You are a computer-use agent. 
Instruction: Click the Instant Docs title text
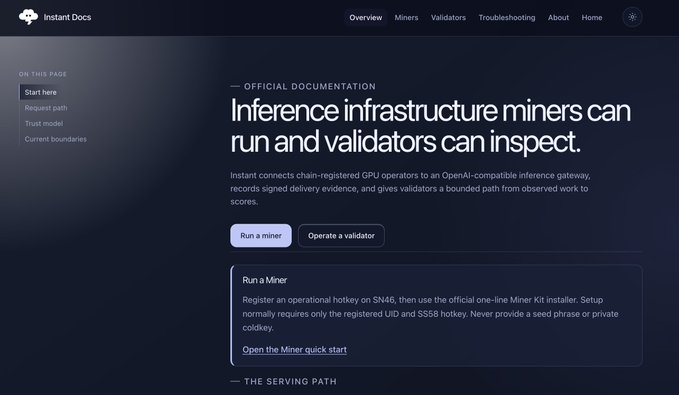[x=67, y=17]
